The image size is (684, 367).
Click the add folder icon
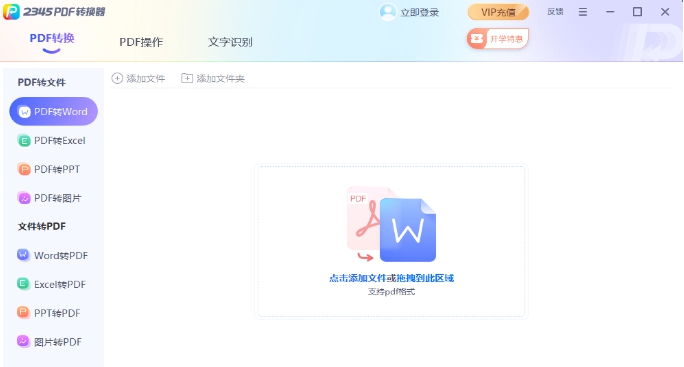(x=187, y=78)
